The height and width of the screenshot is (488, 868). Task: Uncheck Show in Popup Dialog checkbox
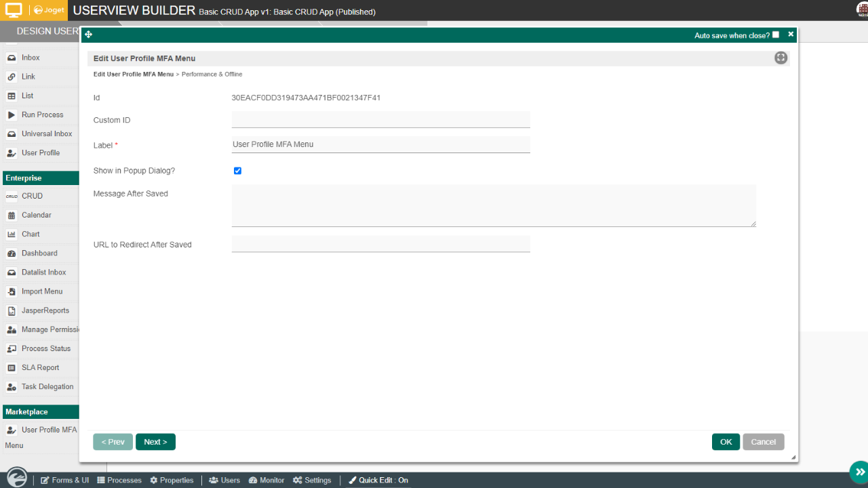[237, 171]
